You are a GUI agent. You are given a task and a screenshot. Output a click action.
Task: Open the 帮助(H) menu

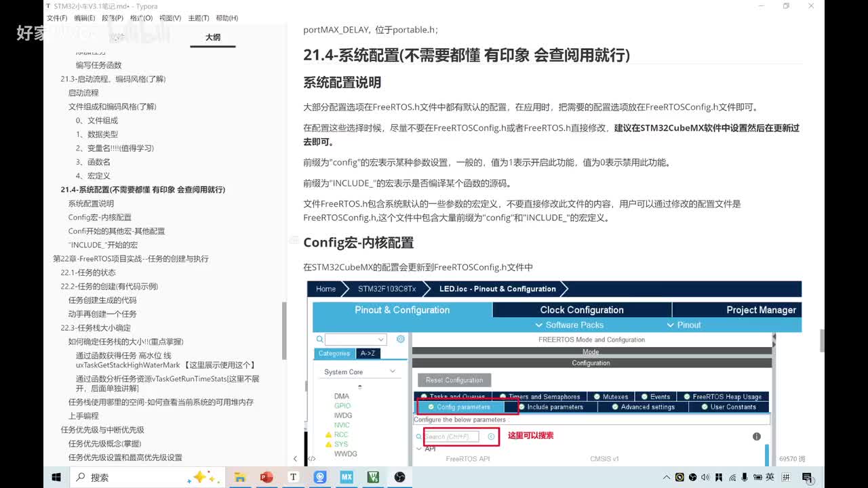coord(227,18)
